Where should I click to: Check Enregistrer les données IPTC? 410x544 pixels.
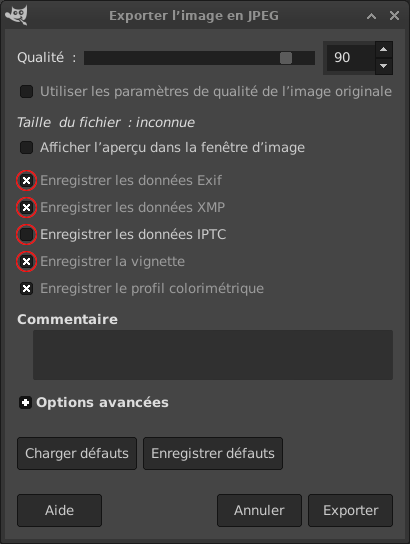point(26,235)
